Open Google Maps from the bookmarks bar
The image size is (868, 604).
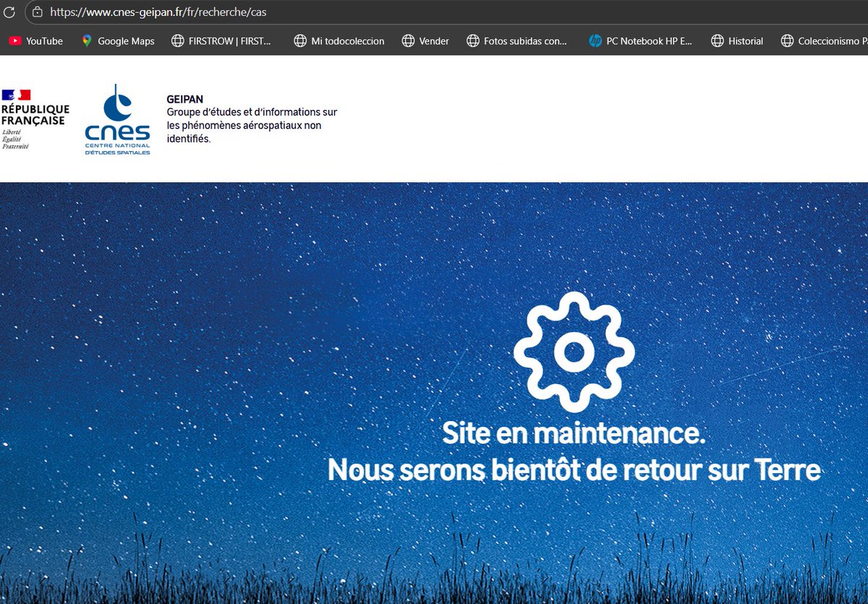[x=124, y=41]
